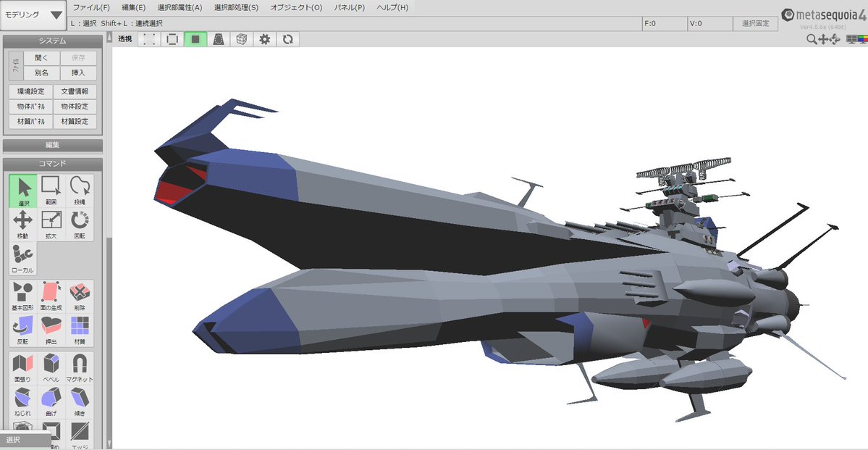
Task: Select the 面張り face fill tool
Action: coord(23,368)
